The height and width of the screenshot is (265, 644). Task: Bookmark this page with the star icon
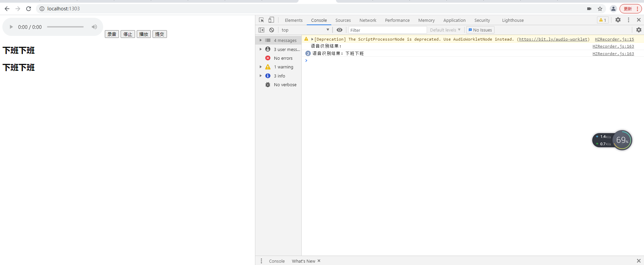[600, 9]
